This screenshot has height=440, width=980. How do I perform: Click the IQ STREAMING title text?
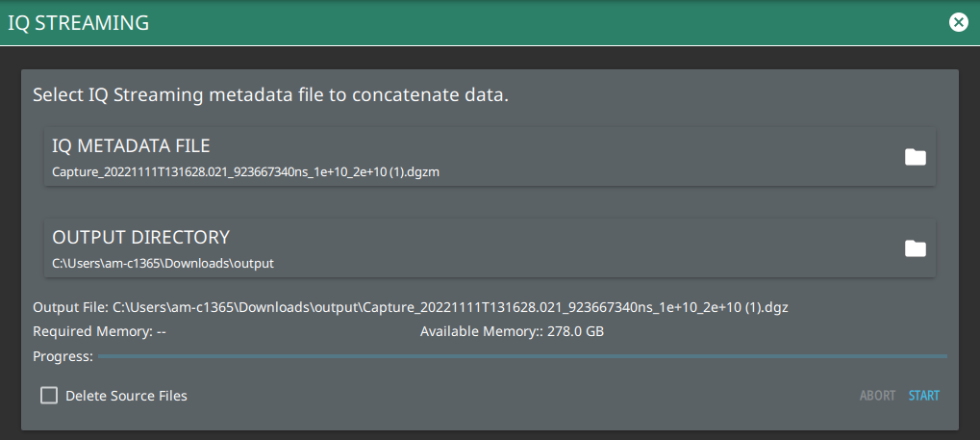(x=79, y=23)
